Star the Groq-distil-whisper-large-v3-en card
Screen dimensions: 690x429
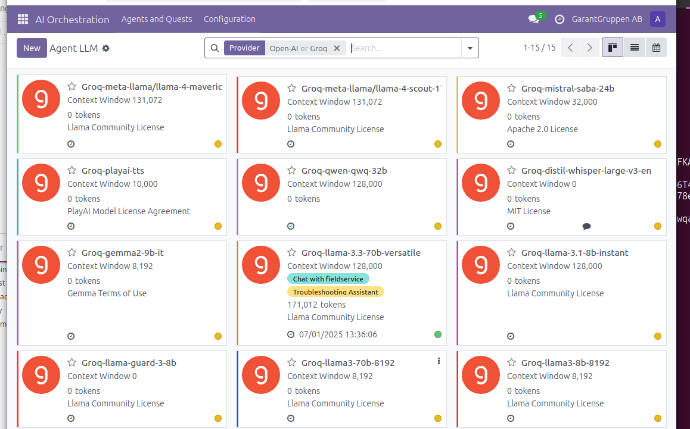511,170
